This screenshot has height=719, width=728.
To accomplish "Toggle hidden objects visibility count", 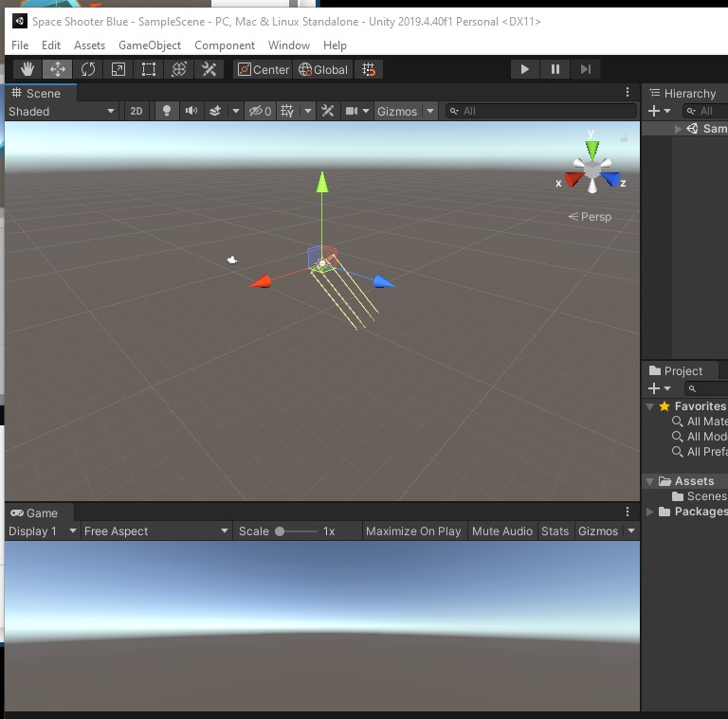I will (260, 112).
